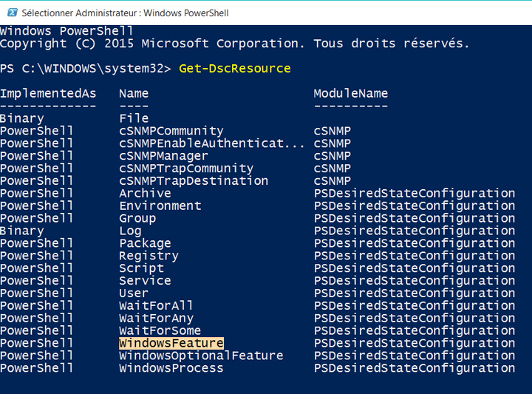Click the Registry resource name
The image size is (532, 394).
[149, 256]
